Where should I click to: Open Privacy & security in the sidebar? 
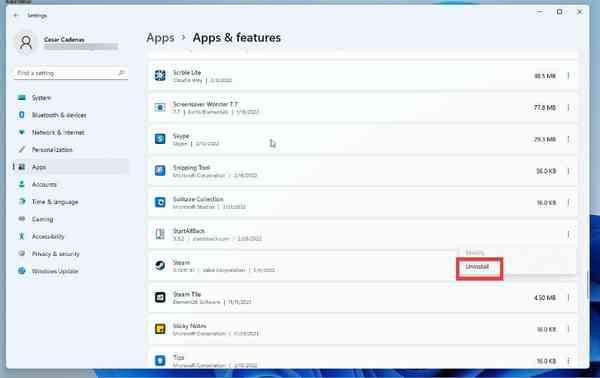pyautogui.click(x=71, y=254)
